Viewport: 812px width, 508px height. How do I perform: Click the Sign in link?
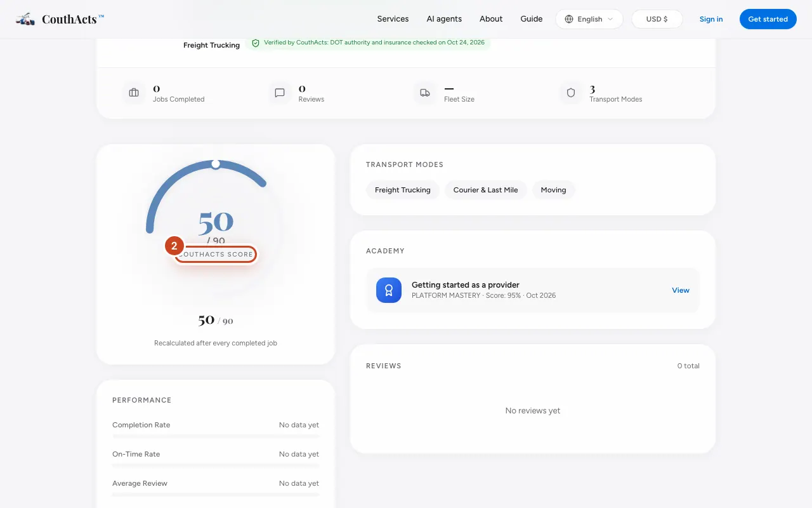pyautogui.click(x=711, y=19)
